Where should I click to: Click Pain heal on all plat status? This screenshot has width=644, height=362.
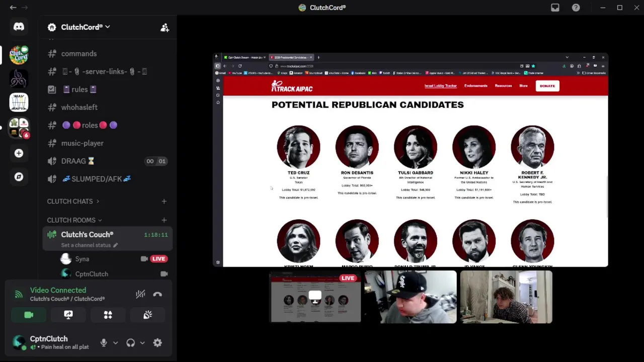point(65,347)
